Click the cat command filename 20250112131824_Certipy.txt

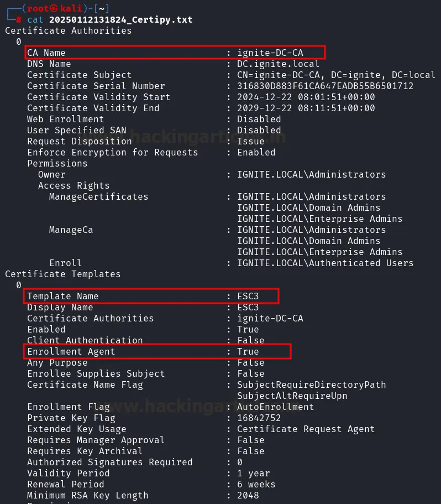(120, 19)
